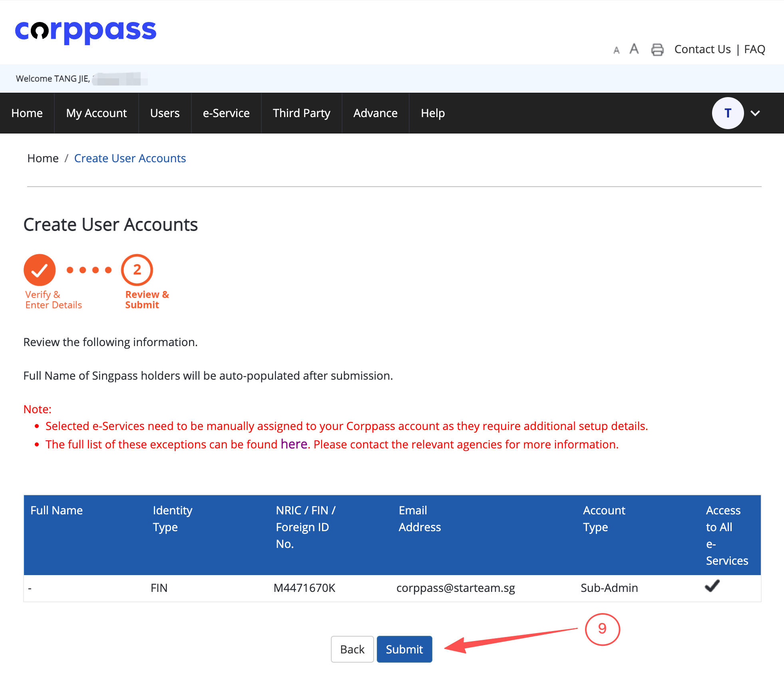The height and width of the screenshot is (689, 784).
Task: Click the M4471670K ID number cell
Action: pos(304,588)
